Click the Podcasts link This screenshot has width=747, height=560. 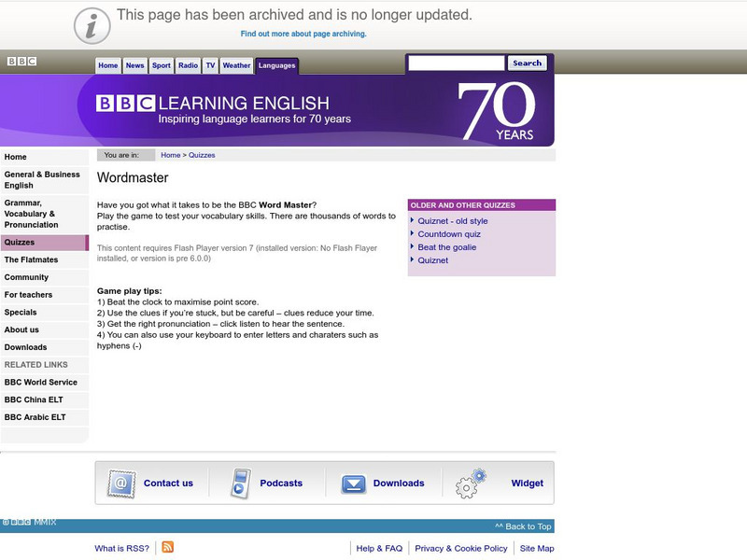click(x=281, y=483)
